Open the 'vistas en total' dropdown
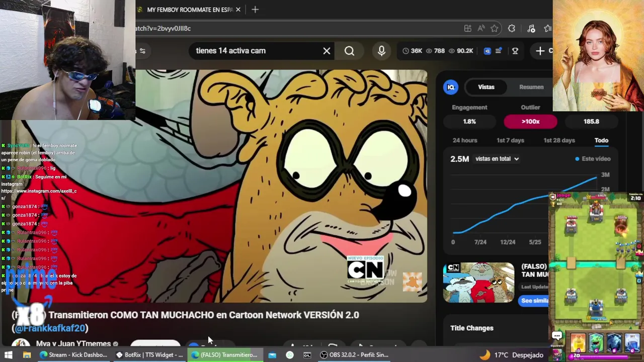The image size is (644, 362). pos(497,159)
